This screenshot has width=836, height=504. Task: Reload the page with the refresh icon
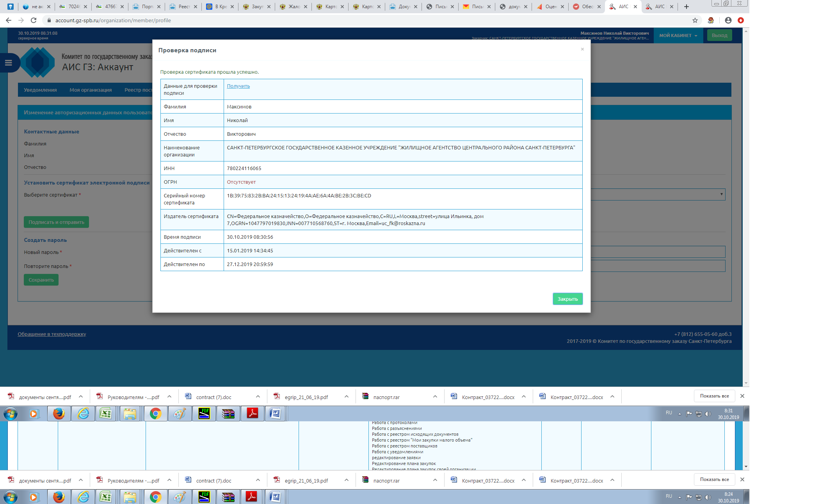pos(34,20)
